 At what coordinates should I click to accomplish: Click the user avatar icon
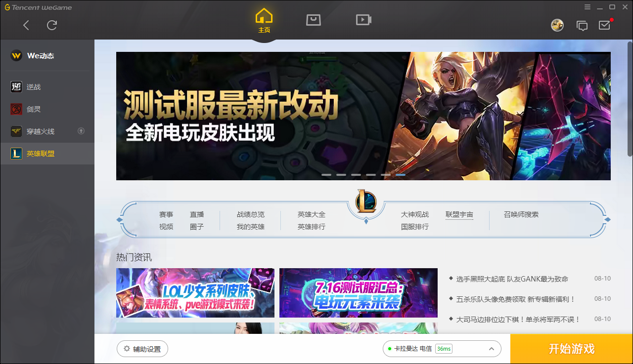pyautogui.click(x=557, y=25)
